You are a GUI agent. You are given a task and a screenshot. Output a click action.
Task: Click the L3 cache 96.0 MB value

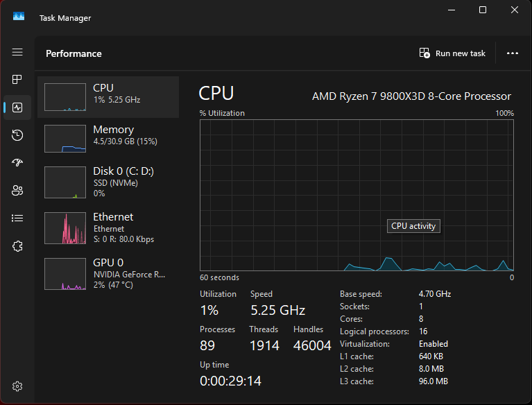434,381
